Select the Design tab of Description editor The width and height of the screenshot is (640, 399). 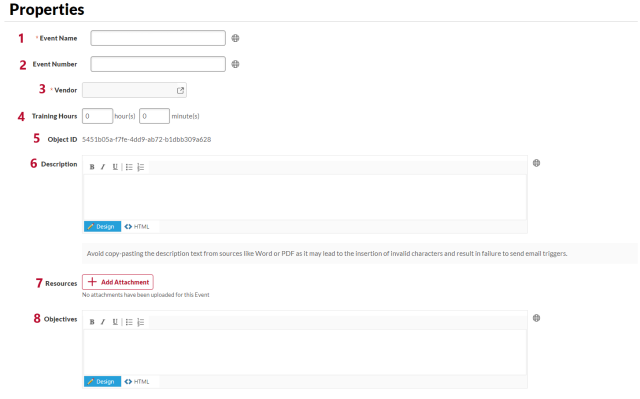click(x=102, y=226)
